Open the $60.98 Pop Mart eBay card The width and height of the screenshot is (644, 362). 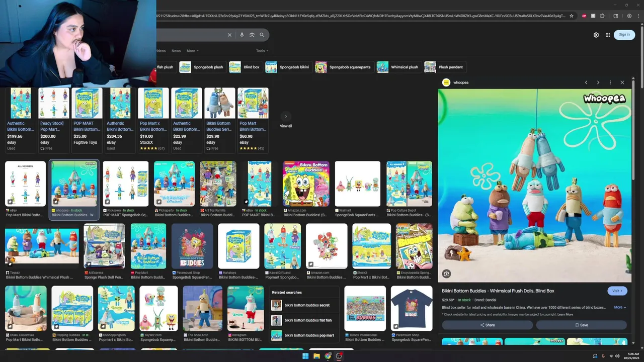click(253, 120)
